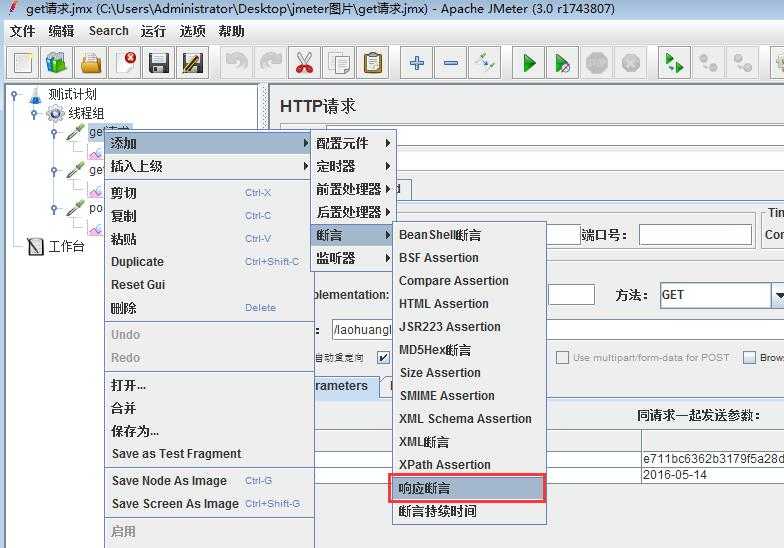Choose Save as Test Fragment
784x548 pixels.
coord(208,454)
